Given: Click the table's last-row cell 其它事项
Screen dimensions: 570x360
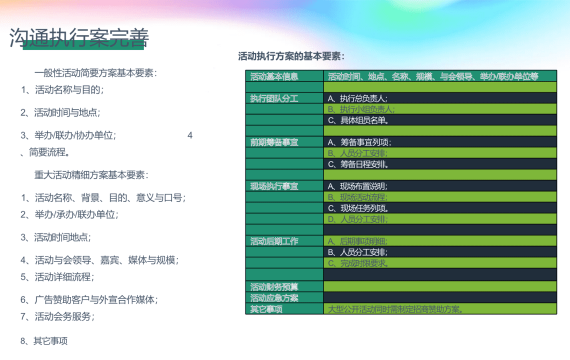Looking at the screenshot, I should point(285,309).
